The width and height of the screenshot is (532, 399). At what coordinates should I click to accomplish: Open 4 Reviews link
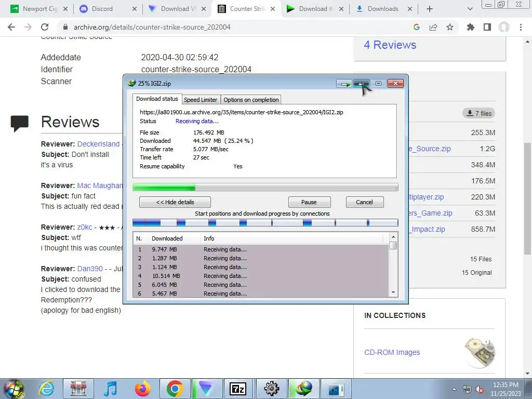tap(390, 45)
